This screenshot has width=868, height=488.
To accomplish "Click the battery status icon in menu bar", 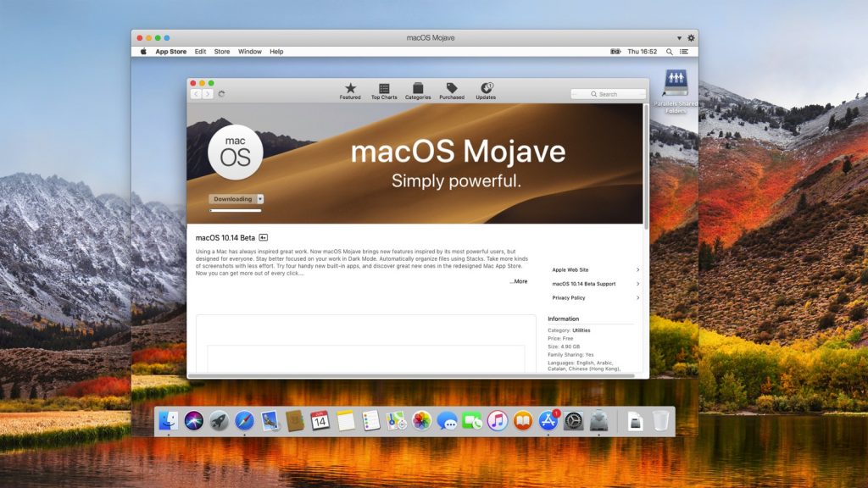I will coord(615,52).
